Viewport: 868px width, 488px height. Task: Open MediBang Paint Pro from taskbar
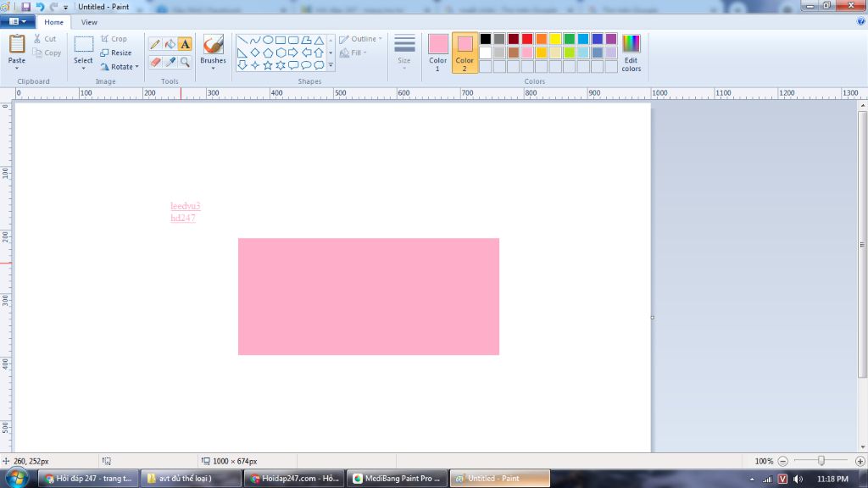397,479
